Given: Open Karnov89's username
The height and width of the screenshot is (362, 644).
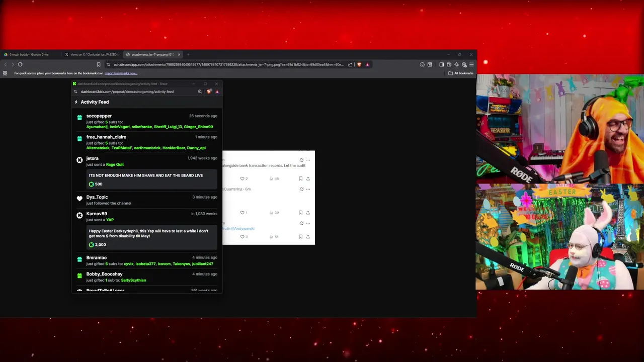Looking at the screenshot, I should (97, 214).
